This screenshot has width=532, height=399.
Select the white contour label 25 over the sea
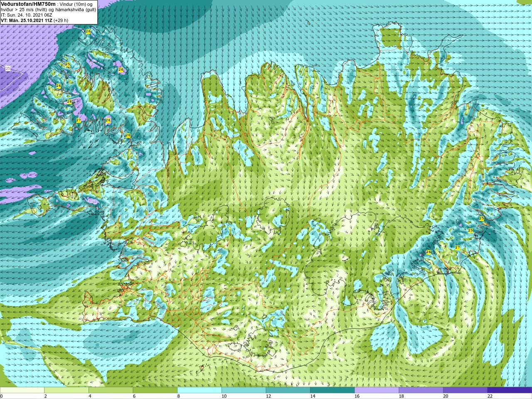[x=8, y=68]
